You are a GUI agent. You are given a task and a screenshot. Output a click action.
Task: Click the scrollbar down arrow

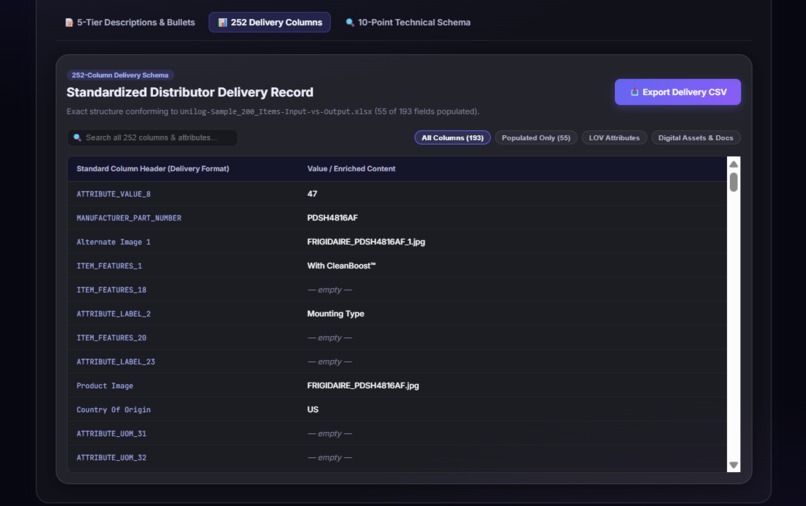734,465
